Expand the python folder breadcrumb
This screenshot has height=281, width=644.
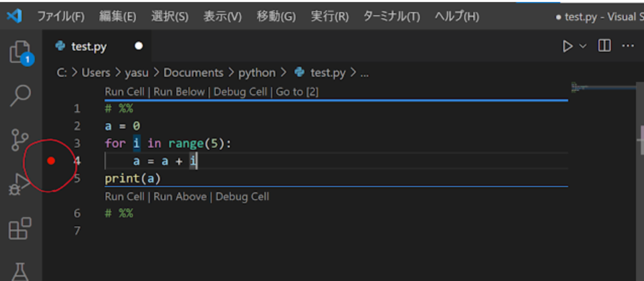point(257,73)
